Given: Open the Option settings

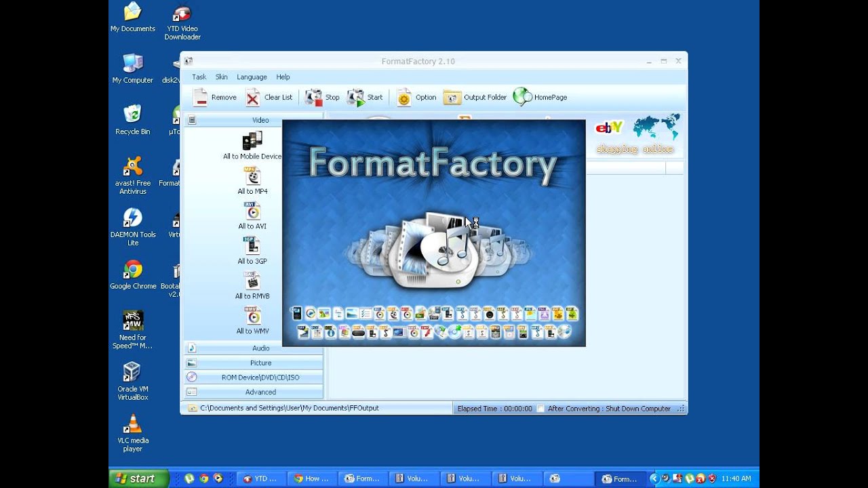Looking at the screenshot, I should [416, 98].
